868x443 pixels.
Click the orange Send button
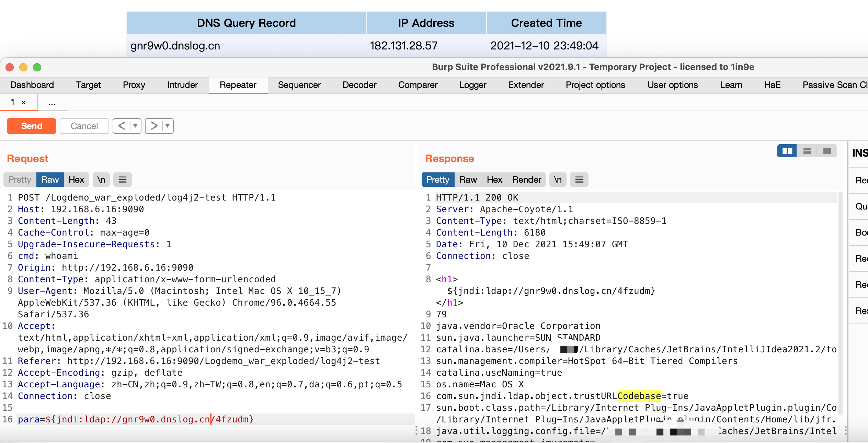[32, 126]
